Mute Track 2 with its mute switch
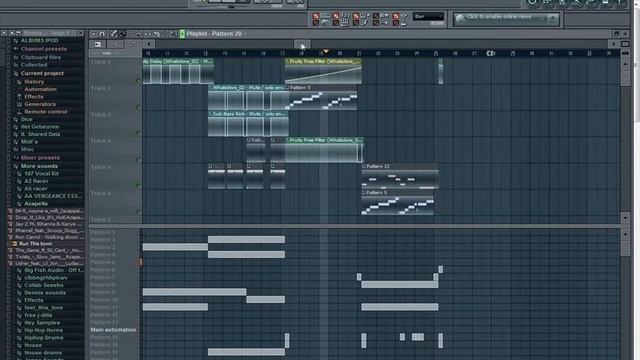Viewport: 640px width, 360px height. point(138,107)
